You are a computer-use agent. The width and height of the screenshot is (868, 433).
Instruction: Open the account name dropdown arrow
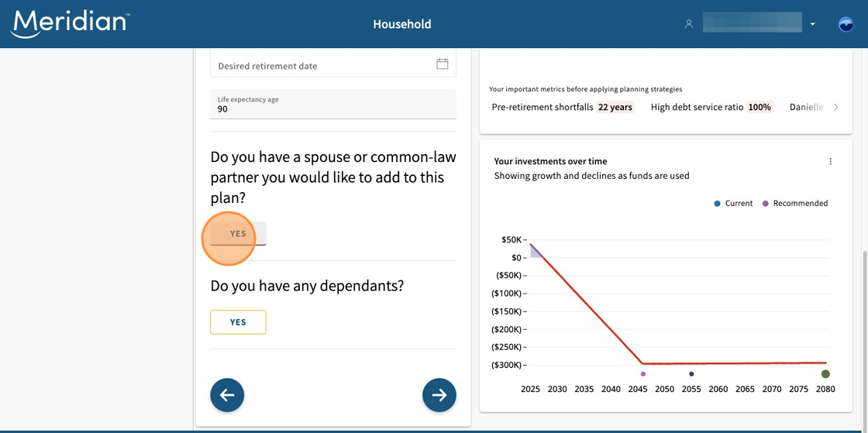pyautogui.click(x=813, y=24)
